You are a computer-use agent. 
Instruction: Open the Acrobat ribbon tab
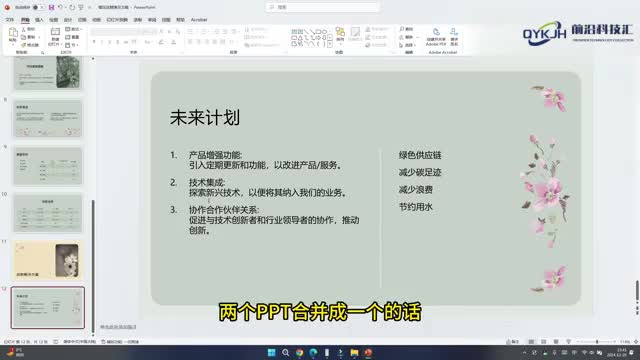coord(199,20)
